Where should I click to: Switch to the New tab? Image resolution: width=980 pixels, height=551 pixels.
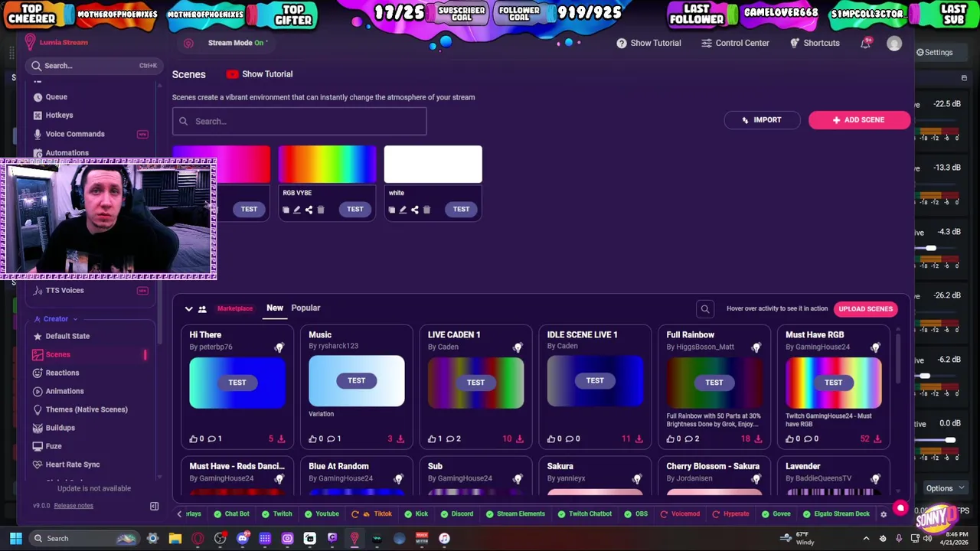point(275,308)
